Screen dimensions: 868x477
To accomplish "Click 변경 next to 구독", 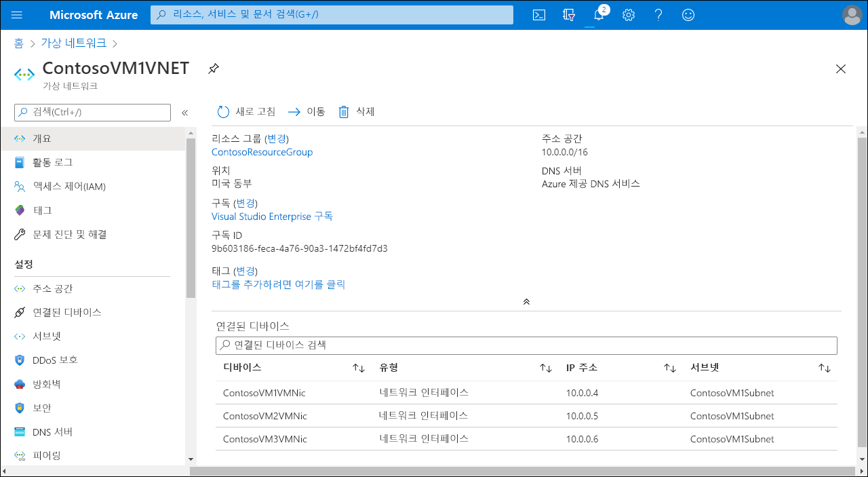I will [245, 203].
